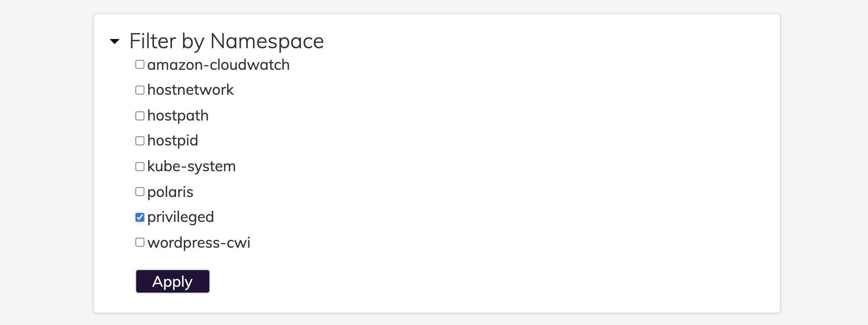
Task: Click the polaris label text
Action: (170, 192)
